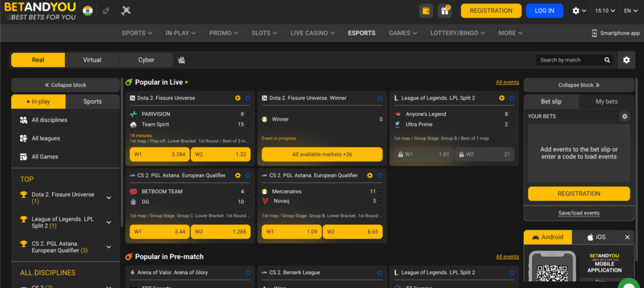644x288 pixels.
Task: Open LIVE CASINO menu dropdown
Action: (313, 33)
